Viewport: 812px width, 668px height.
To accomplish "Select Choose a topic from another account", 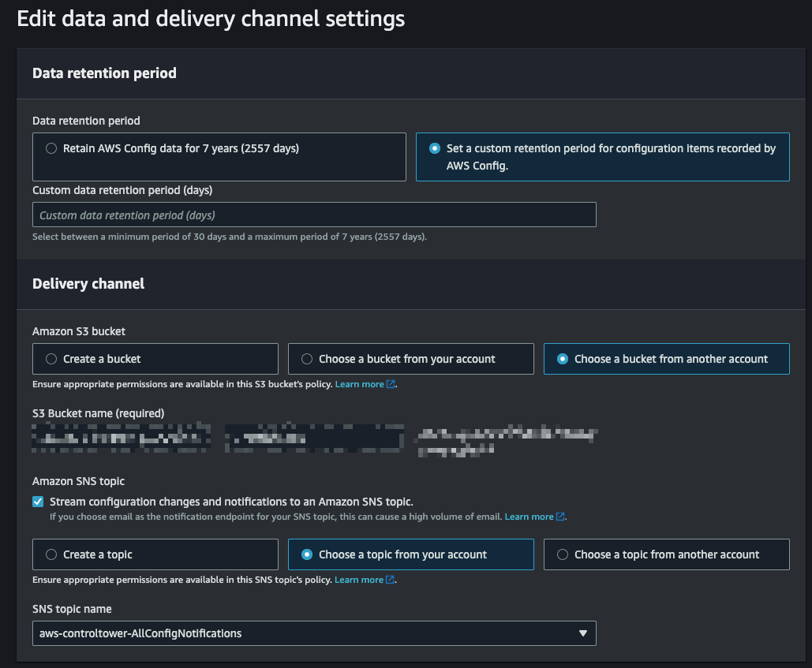I will tap(563, 554).
